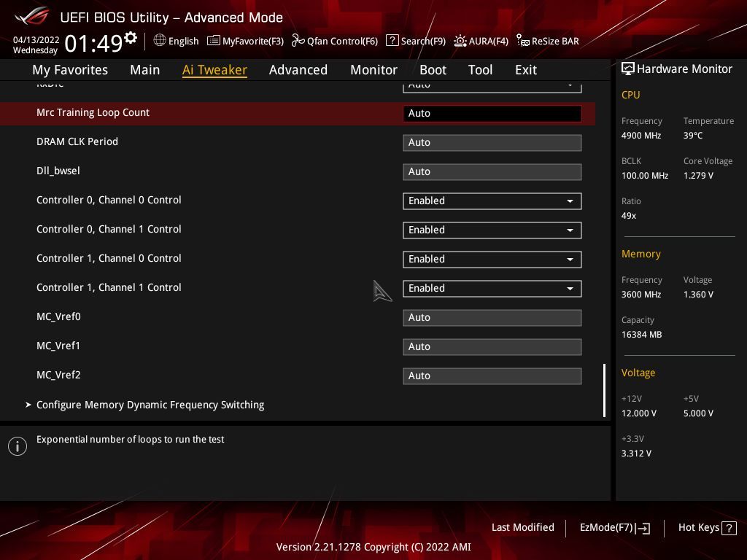
Task: Click the MC_Vref0 Auto field
Action: [x=492, y=318]
